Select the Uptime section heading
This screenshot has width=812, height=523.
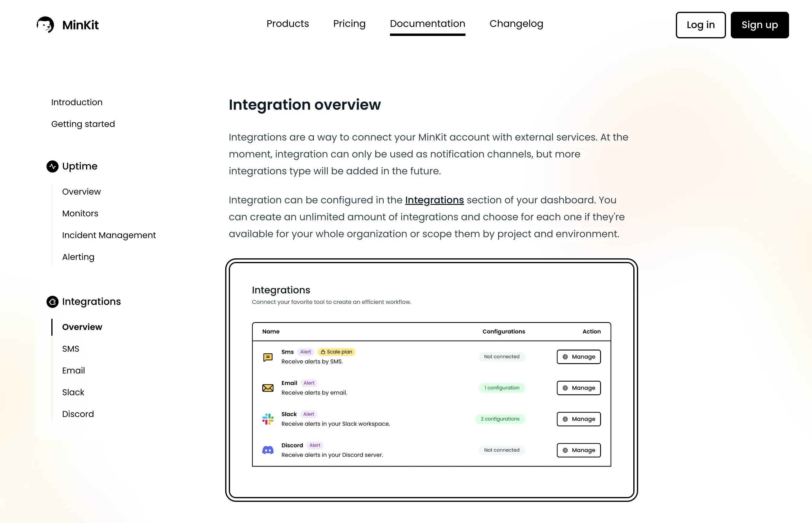(x=80, y=166)
